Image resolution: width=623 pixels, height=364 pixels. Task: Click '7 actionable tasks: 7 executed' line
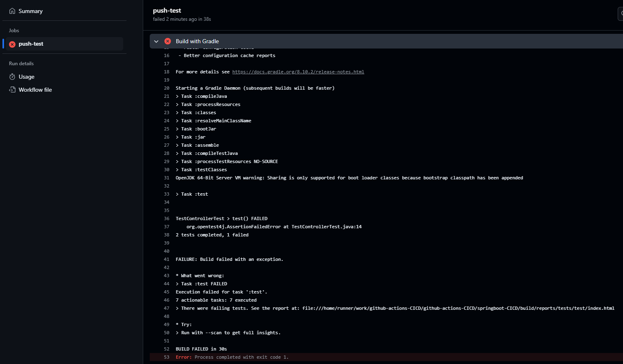[216, 300]
